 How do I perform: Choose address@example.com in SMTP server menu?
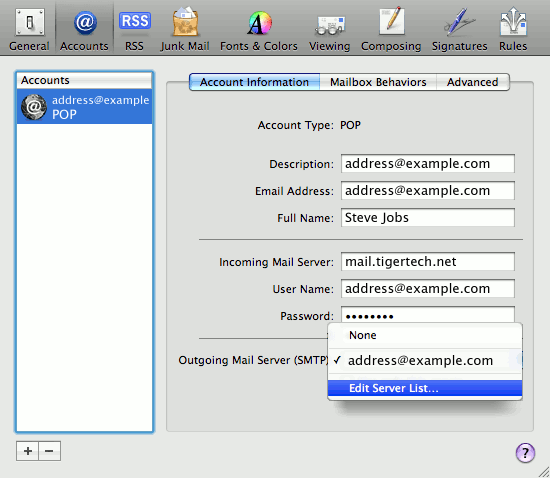coord(425,361)
